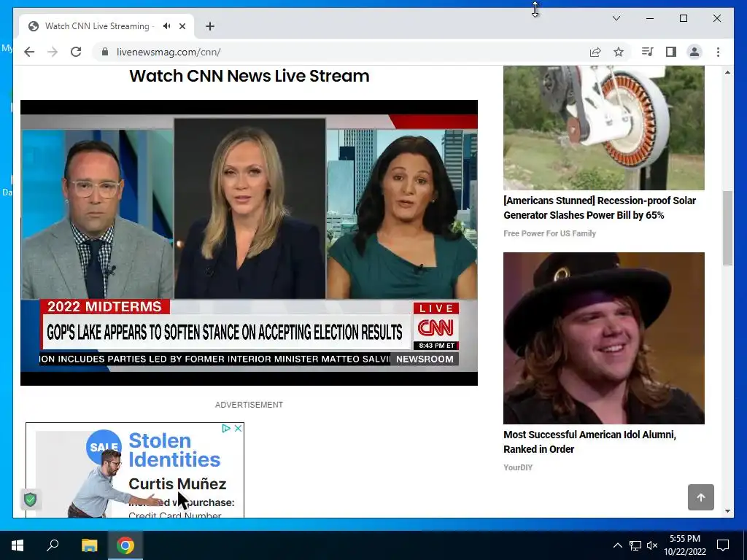This screenshot has height=560, width=747.
Task: Read Most Successful American Idol Alumni article
Action: click(589, 442)
